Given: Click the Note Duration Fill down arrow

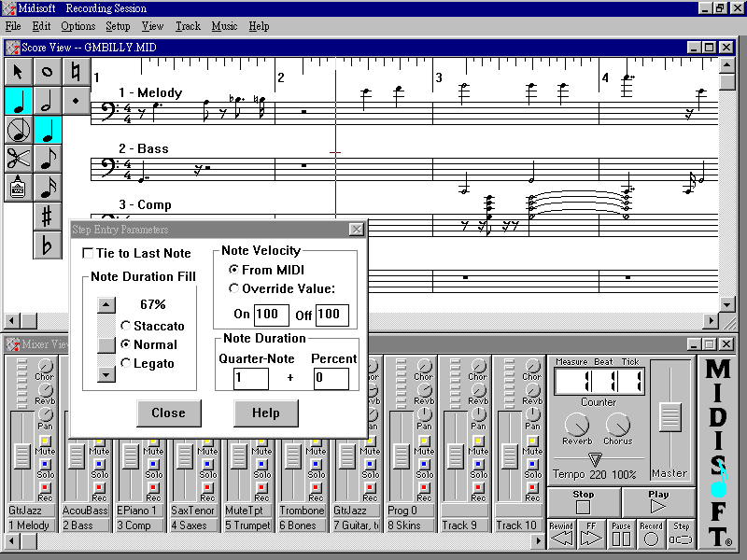Looking at the screenshot, I should (x=106, y=374).
